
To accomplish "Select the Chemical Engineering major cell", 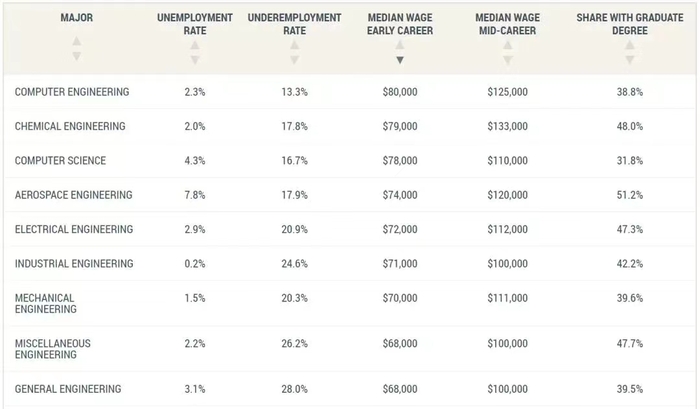I will tap(70, 126).
